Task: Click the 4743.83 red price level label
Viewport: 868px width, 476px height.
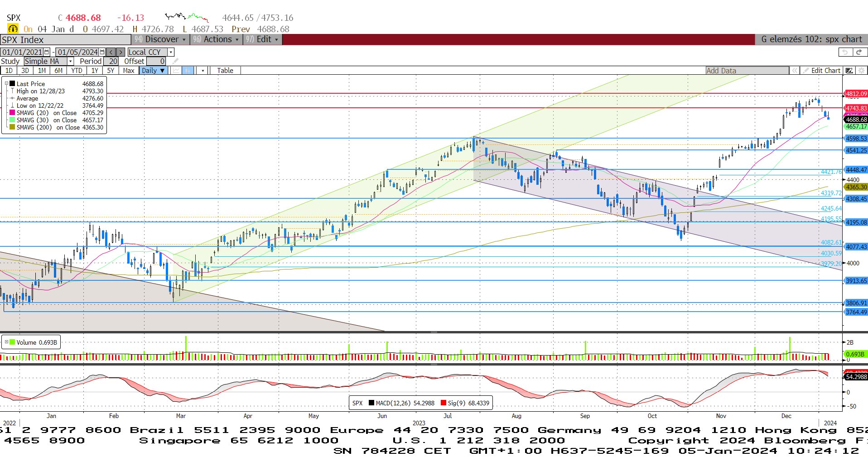Action: coord(856,108)
